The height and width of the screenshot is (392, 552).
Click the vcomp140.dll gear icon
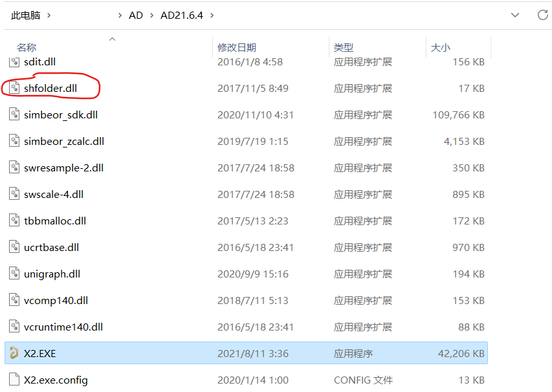pyautogui.click(x=14, y=300)
